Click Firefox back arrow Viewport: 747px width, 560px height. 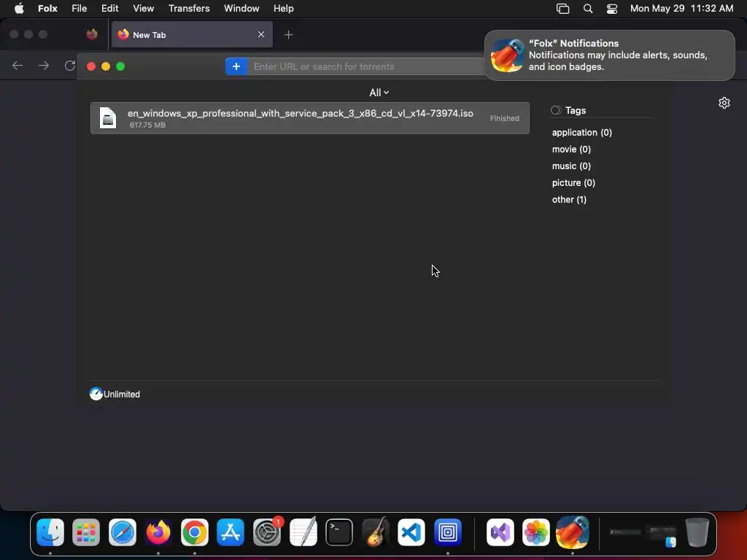pos(18,65)
